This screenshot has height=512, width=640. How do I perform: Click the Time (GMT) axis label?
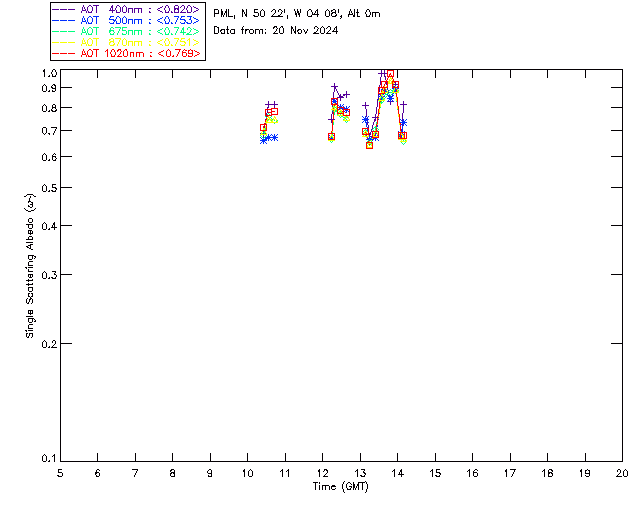point(340,487)
